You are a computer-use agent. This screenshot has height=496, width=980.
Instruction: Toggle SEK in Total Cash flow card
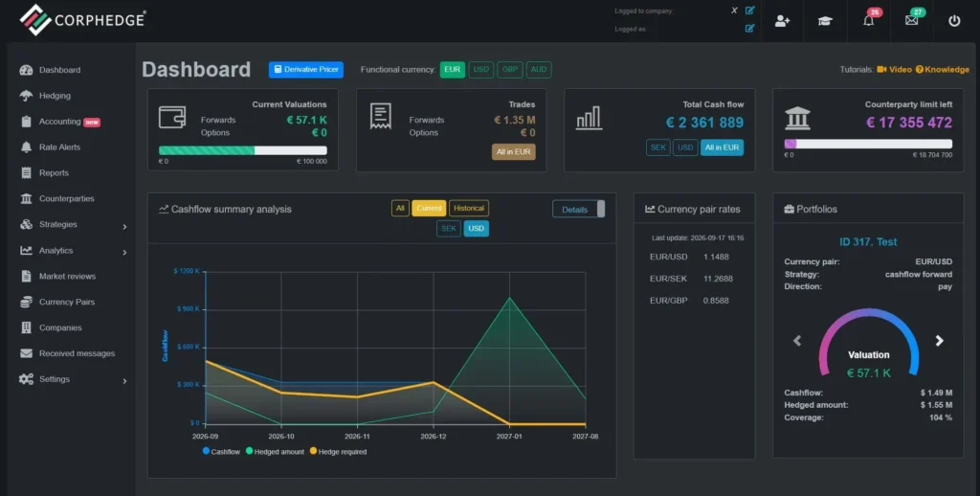[658, 147]
